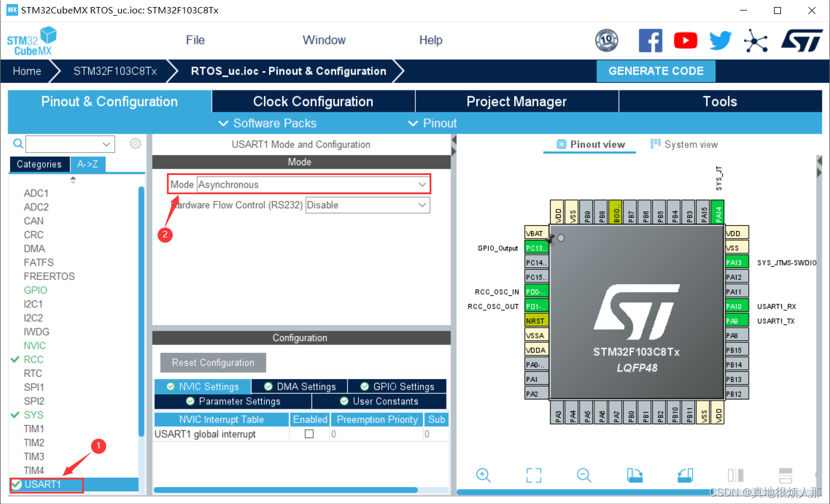Screen dimensions: 830x504
Task: Zoom in on the pinout view
Action: [x=483, y=475]
